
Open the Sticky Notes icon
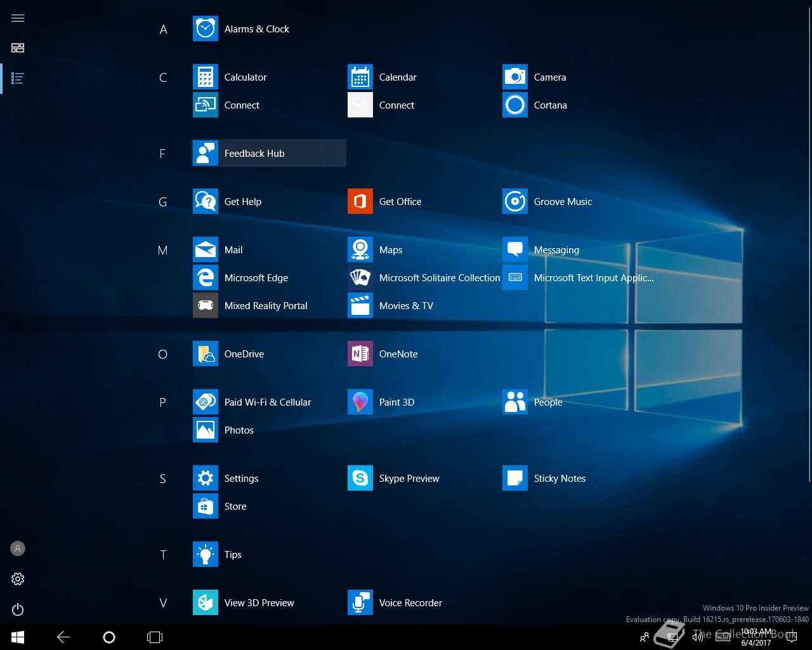pos(515,479)
